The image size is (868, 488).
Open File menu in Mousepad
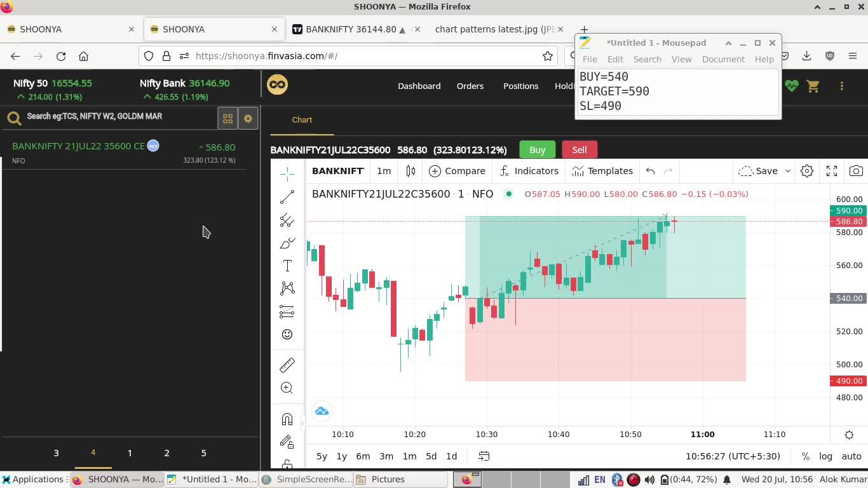click(x=590, y=59)
